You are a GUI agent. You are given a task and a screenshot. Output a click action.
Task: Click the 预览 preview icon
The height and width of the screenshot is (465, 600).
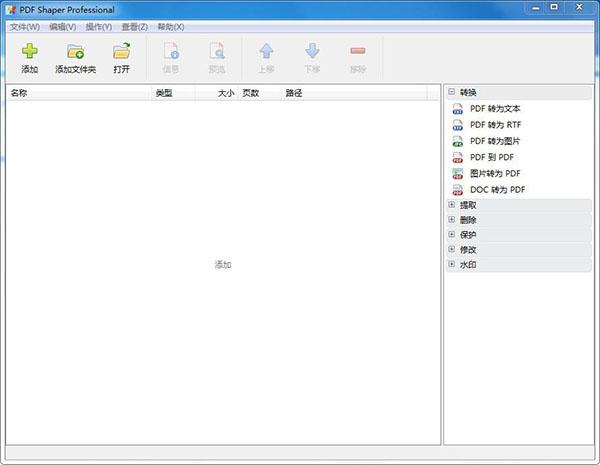coord(216,52)
